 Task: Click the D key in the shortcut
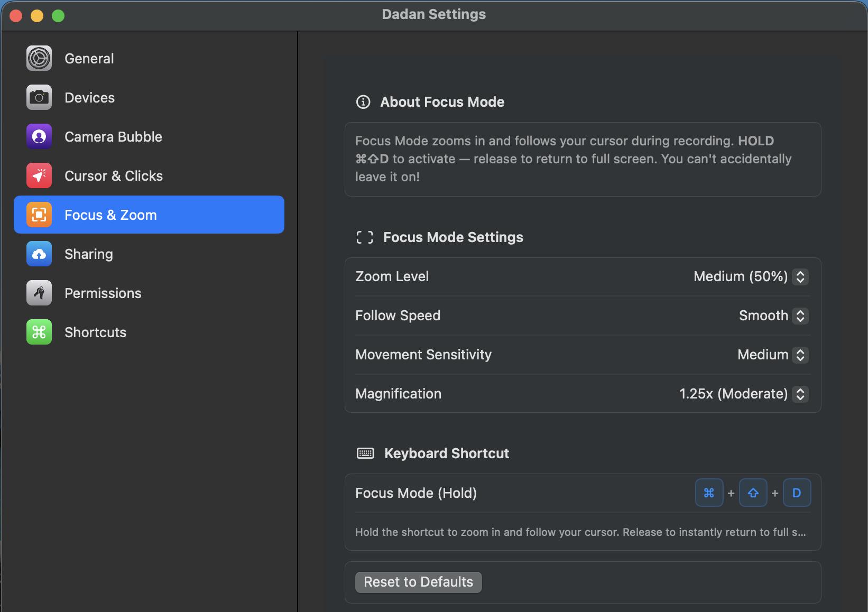coord(797,493)
